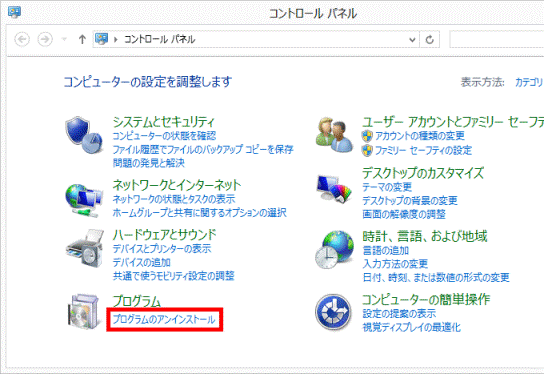Open 日付、時刻、または数値の形式の変更
544x374 pixels.
pos(436,278)
